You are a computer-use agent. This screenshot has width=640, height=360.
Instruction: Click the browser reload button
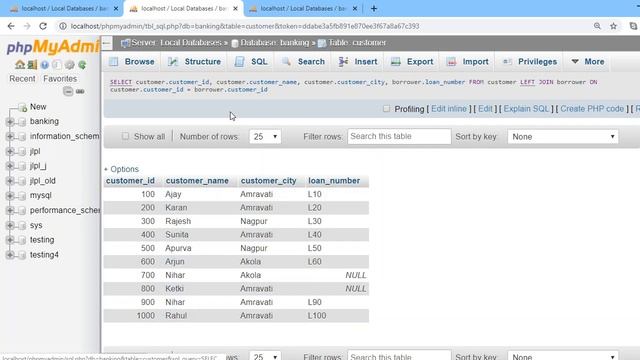click(x=43, y=26)
